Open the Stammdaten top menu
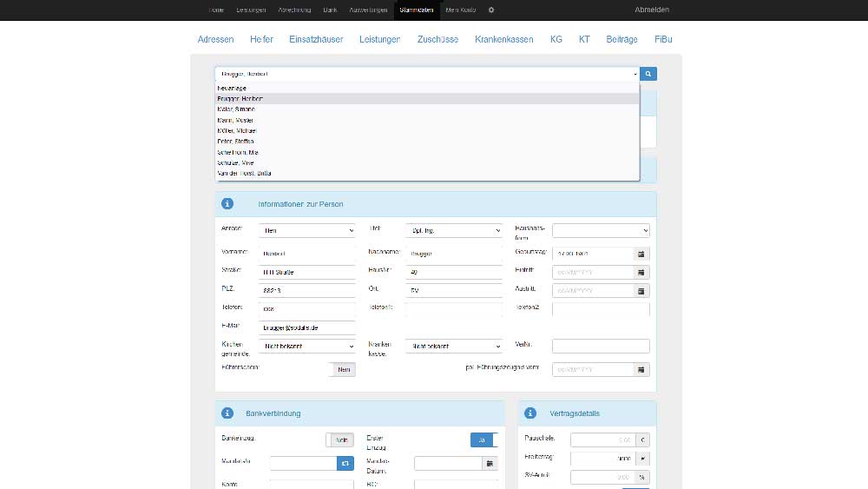This screenshot has height=489, width=868. tap(417, 10)
